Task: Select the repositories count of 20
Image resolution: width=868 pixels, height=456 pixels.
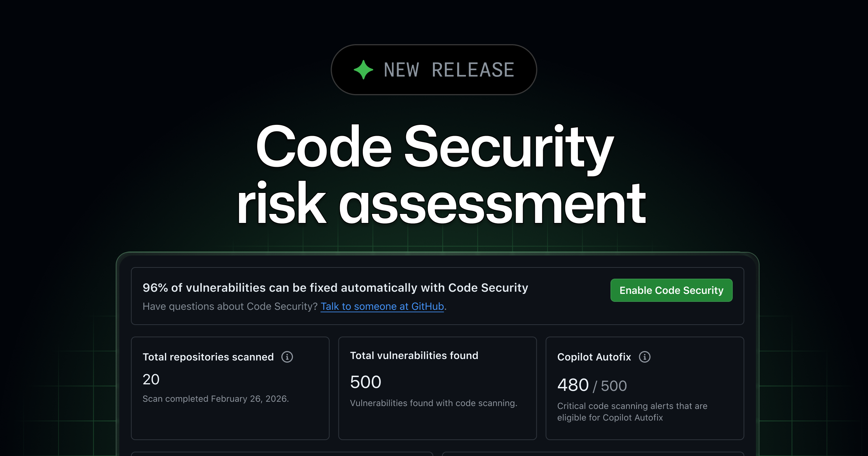Action: [151, 379]
